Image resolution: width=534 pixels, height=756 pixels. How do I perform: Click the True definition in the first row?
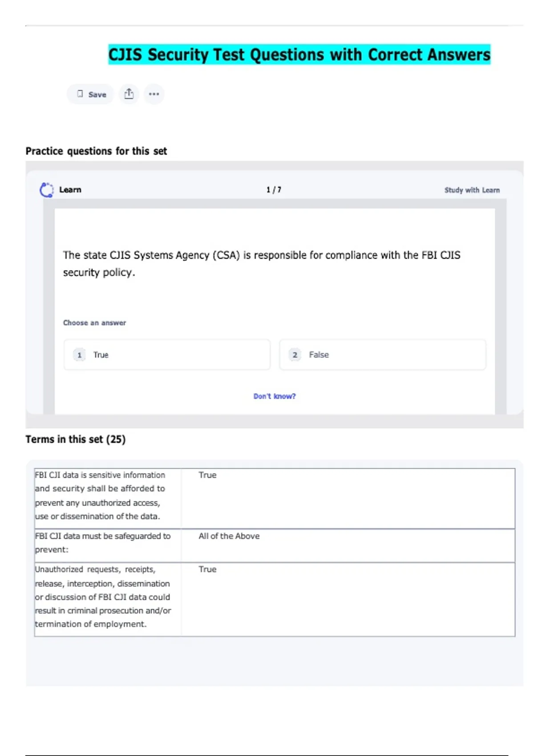(207, 475)
